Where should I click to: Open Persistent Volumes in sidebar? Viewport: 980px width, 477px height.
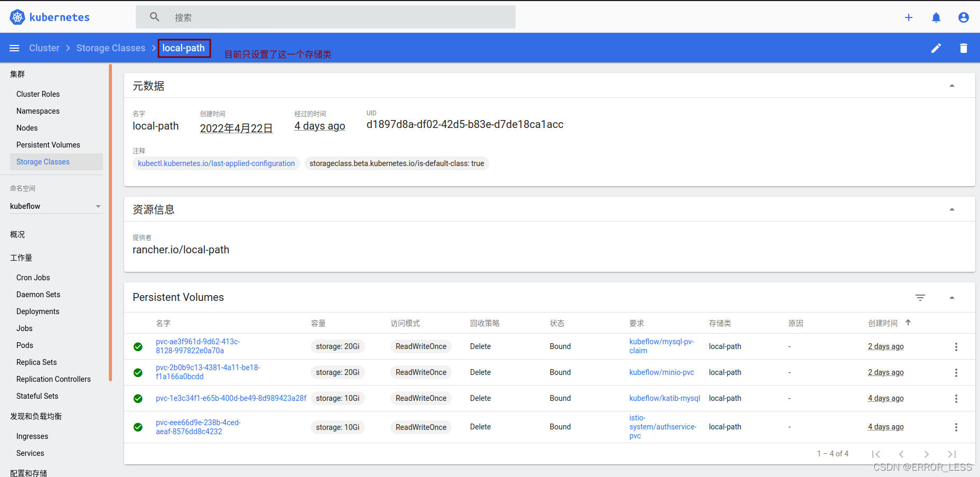tap(48, 145)
